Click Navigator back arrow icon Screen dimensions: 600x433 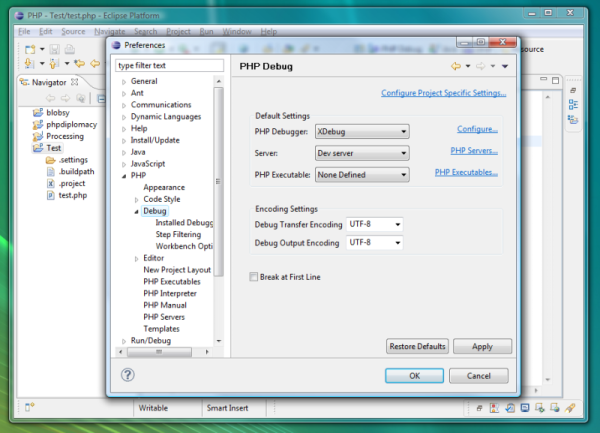point(51,98)
